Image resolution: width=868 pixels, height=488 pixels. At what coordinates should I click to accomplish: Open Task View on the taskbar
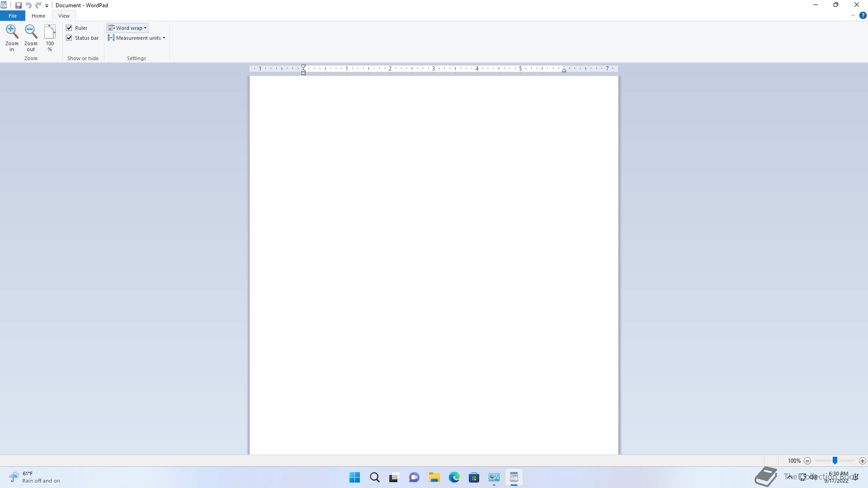394,478
